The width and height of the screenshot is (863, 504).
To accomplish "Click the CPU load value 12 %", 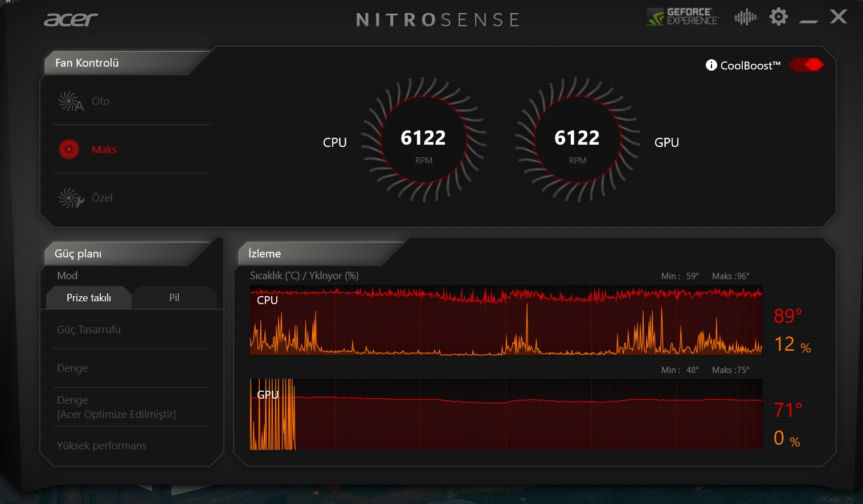I will 792,345.
